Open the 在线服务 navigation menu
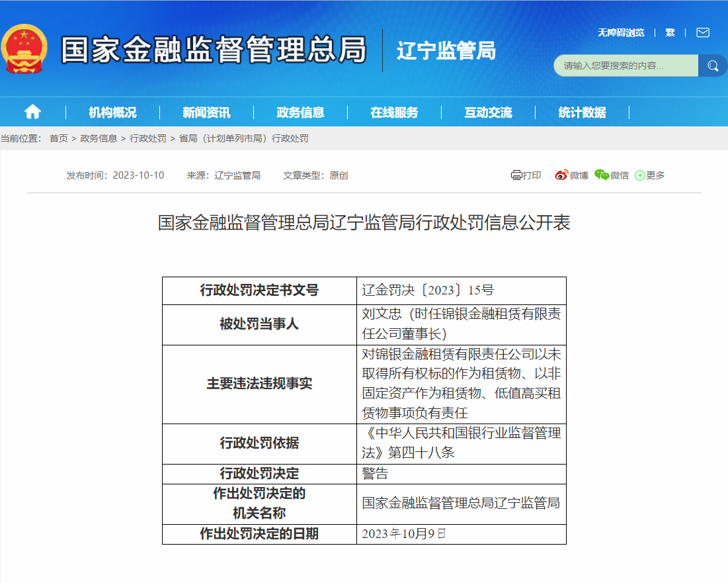 pos(394,112)
